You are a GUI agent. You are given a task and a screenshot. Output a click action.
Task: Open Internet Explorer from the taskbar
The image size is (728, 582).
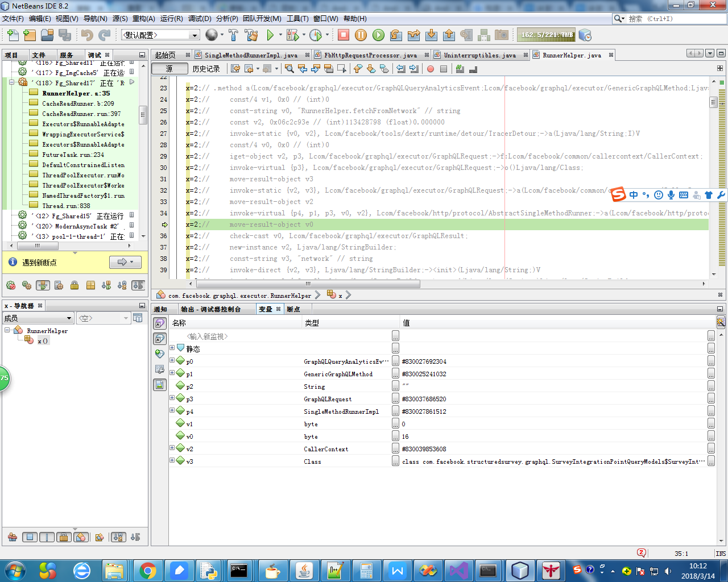[82, 570]
